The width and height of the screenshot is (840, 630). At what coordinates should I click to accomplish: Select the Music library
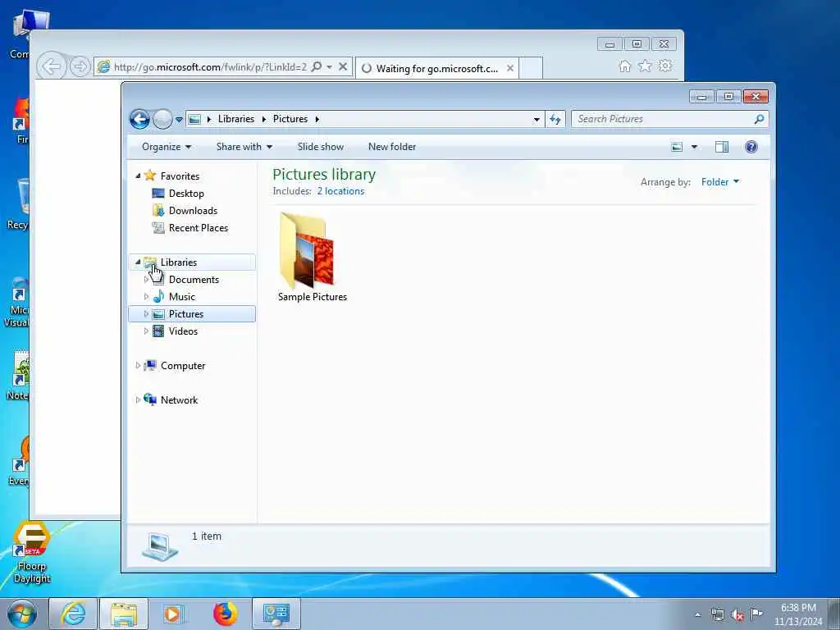[x=181, y=296]
